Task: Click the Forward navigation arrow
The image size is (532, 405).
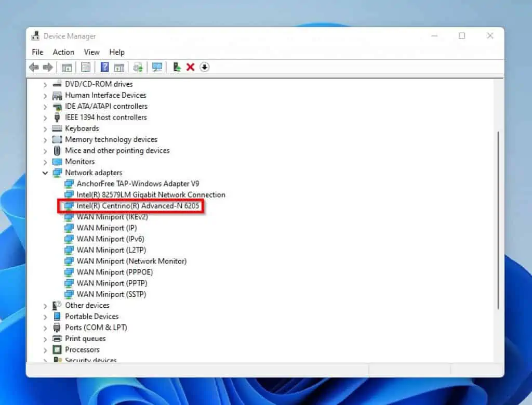Action: coord(48,67)
